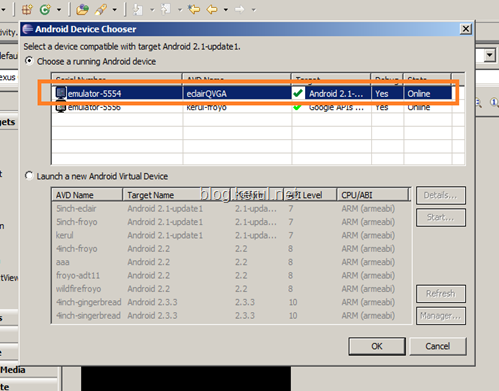The width and height of the screenshot is (499, 391).
Task: Click the emulator-5554 device icon
Action: point(61,93)
